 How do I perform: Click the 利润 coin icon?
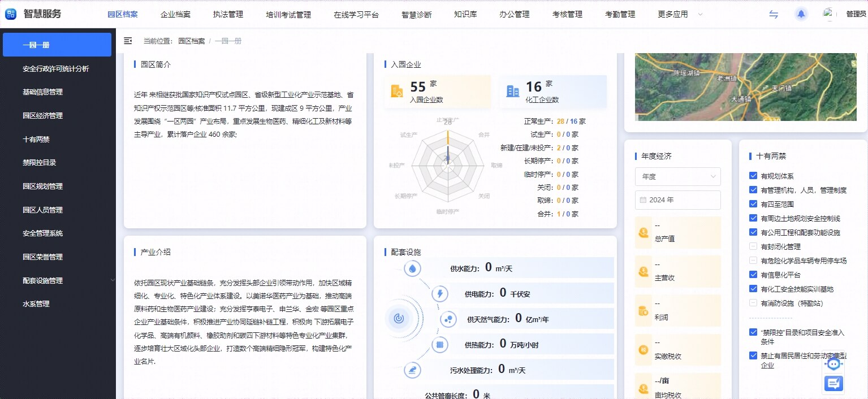643,310
